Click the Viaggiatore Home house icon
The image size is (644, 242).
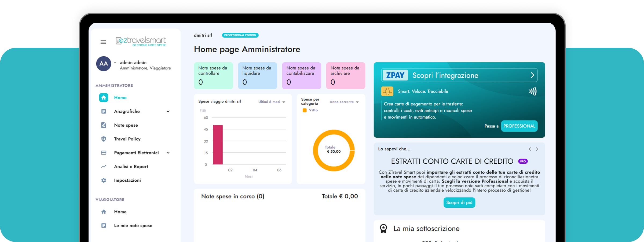[104, 212]
